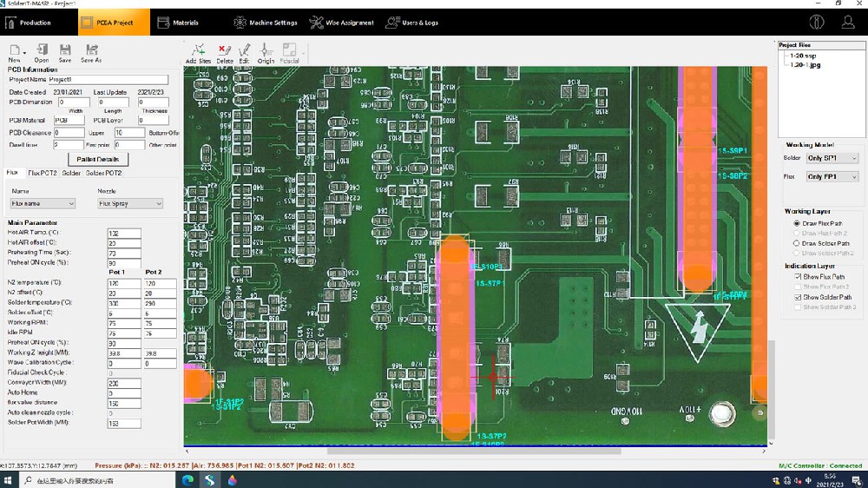
Task: Switch to the Flux POT2 tab
Action: pyautogui.click(x=43, y=173)
